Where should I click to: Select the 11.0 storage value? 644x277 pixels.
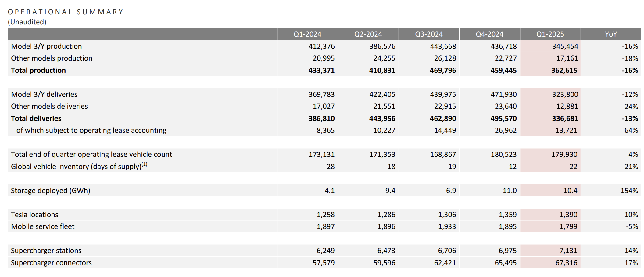510,191
